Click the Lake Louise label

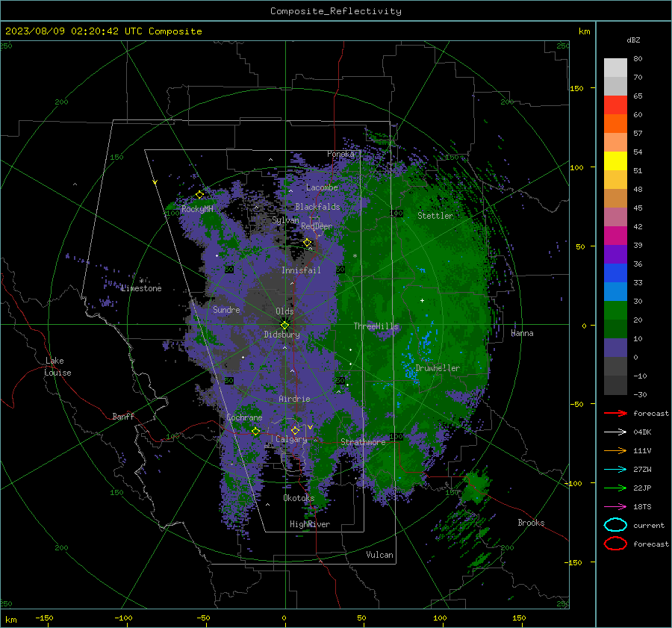pyautogui.click(x=57, y=367)
